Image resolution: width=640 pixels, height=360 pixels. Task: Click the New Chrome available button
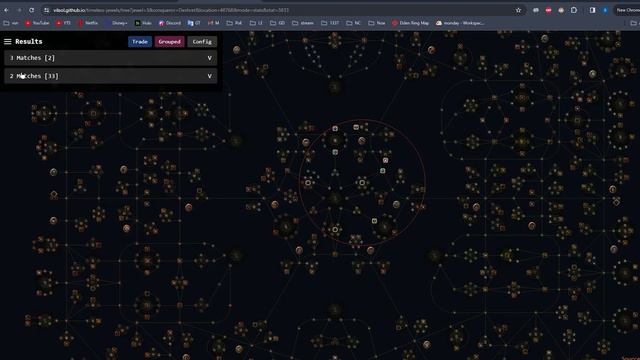628,10
